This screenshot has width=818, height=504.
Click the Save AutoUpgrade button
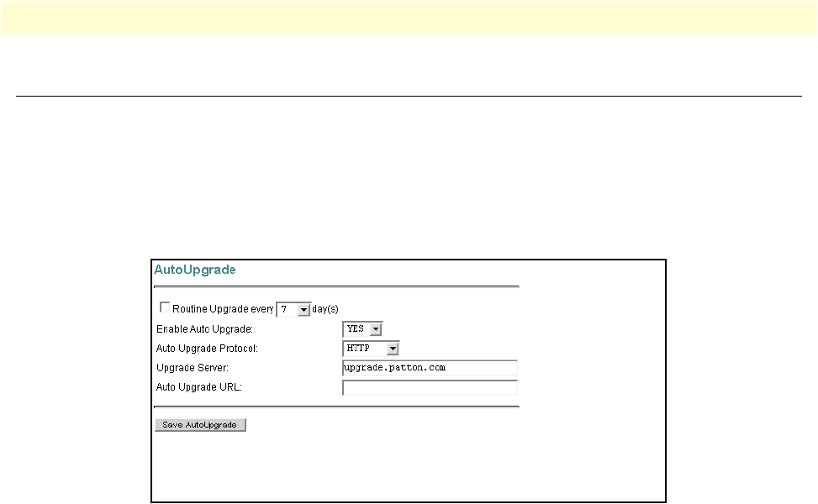coord(200,425)
